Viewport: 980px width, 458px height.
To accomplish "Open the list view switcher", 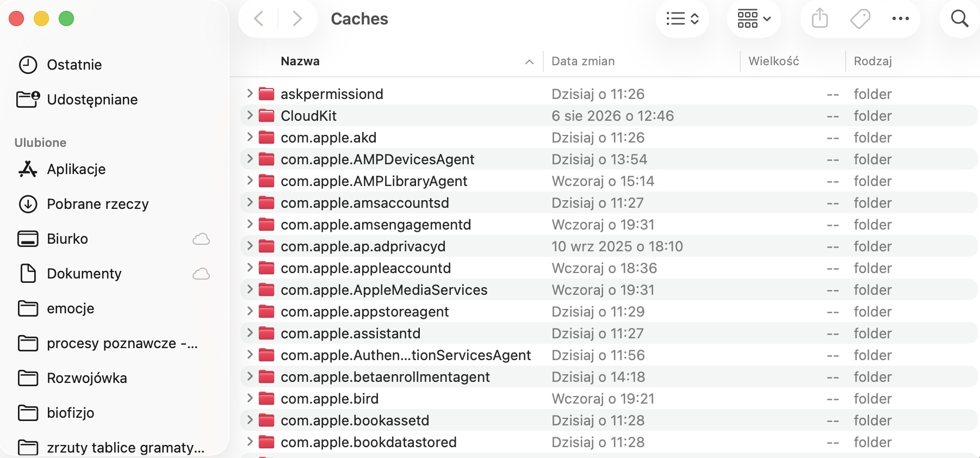I will (x=683, y=19).
